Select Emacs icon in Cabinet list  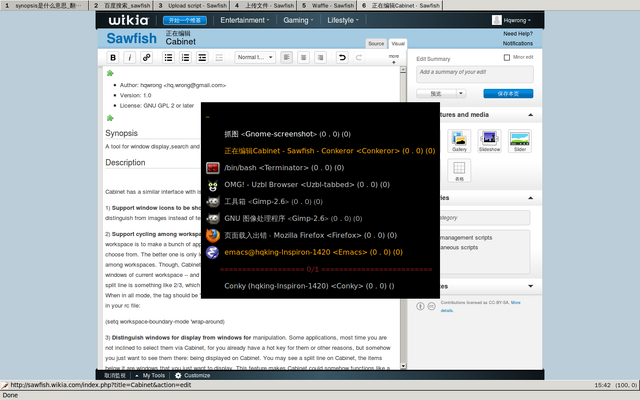[213, 252]
